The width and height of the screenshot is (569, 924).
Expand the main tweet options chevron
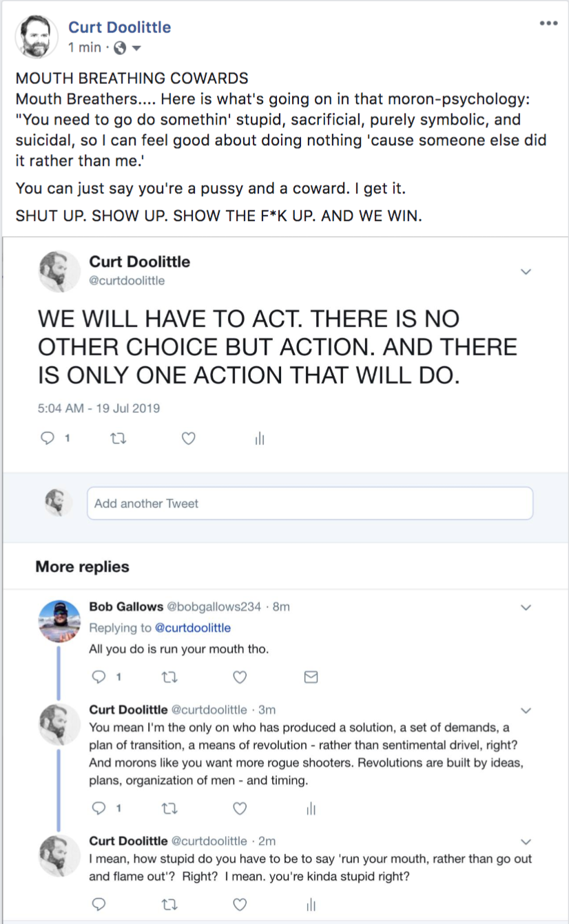526,272
